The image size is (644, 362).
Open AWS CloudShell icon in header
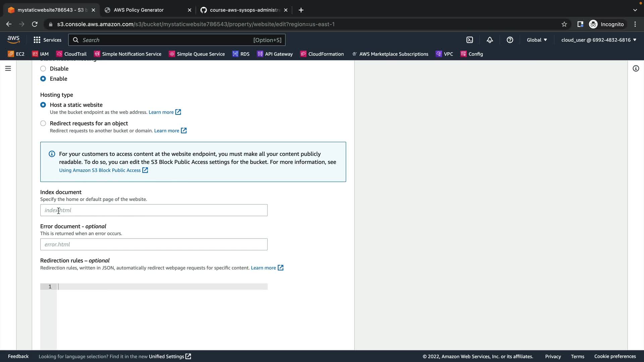(x=470, y=40)
